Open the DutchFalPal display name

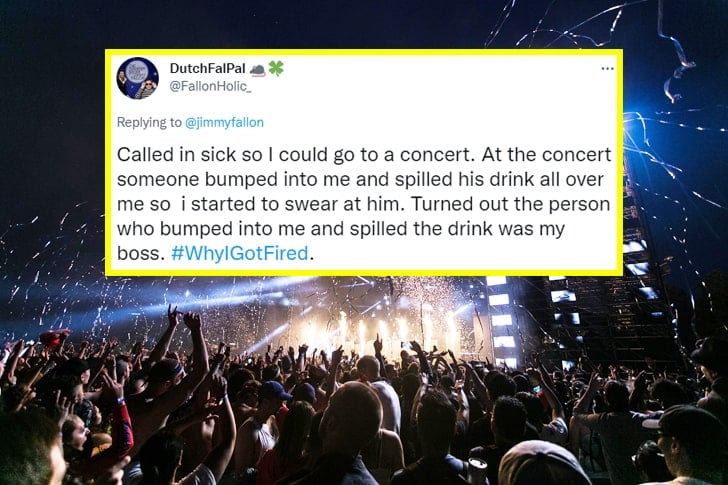pos(205,69)
